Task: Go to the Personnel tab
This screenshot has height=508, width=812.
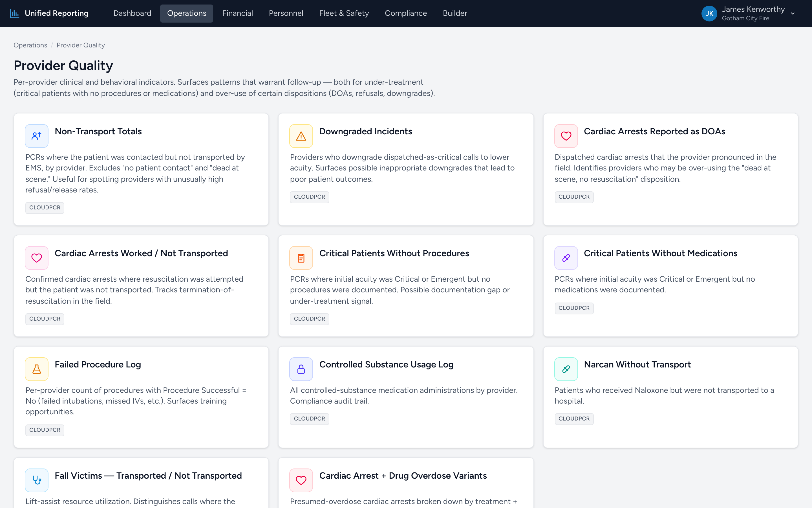Action: pyautogui.click(x=286, y=14)
